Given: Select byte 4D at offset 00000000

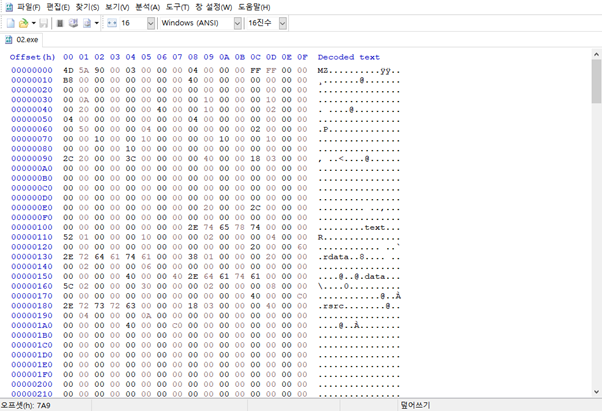Looking at the screenshot, I should click(68, 70).
